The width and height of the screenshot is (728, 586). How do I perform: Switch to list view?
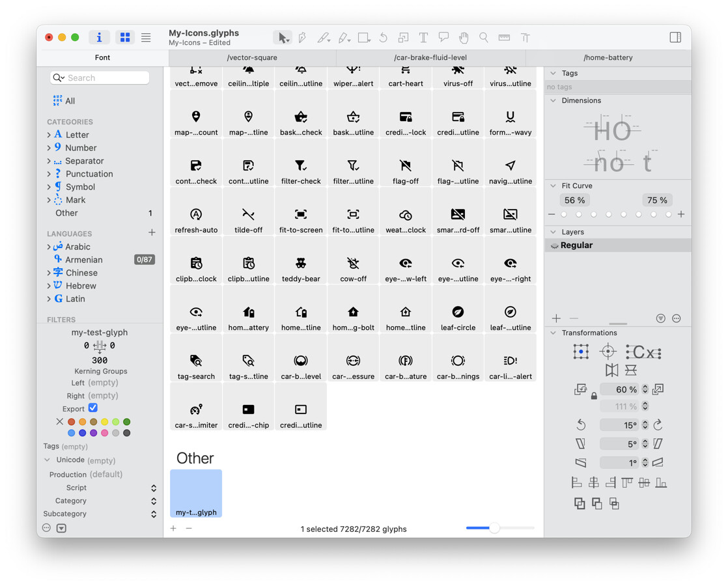(x=146, y=38)
